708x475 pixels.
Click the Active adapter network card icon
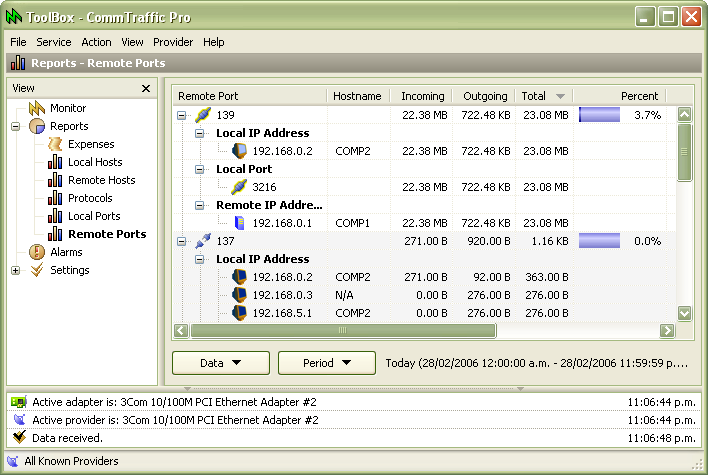click(x=19, y=402)
